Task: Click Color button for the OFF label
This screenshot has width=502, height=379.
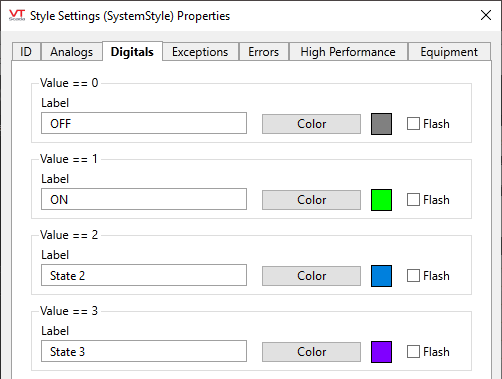Action: [x=311, y=124]
